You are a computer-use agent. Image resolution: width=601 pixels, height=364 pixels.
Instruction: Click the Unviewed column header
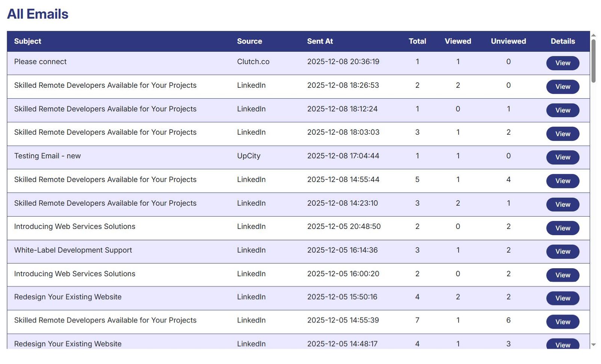(508, 41)
